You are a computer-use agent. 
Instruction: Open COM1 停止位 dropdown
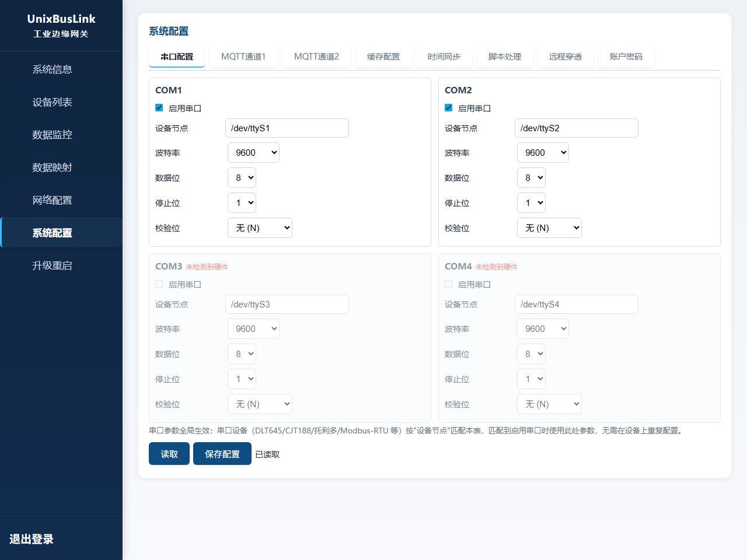click(242, 203)
